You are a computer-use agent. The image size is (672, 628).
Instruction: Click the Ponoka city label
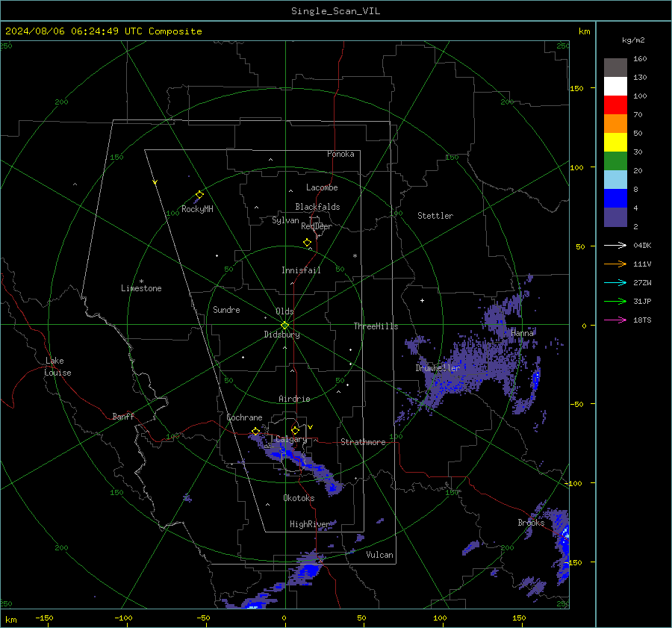(340, 154)
